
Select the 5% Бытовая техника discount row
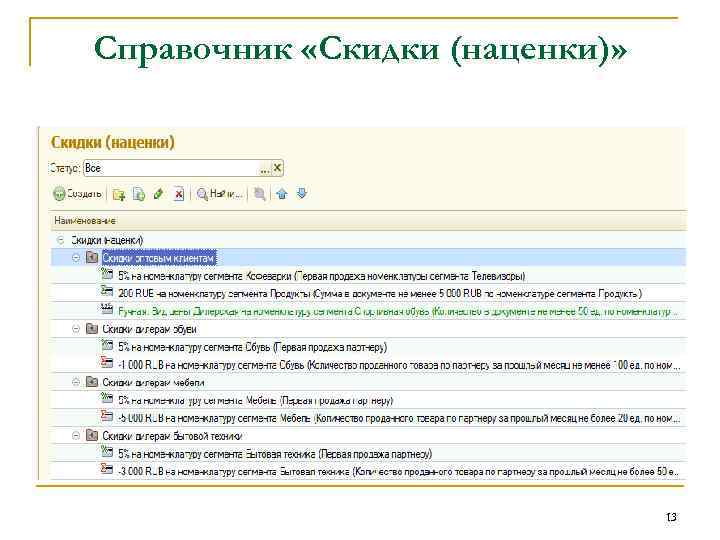[368, 454]
